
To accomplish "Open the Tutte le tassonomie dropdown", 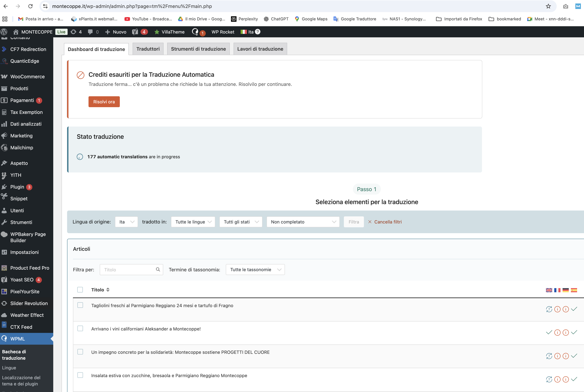I will pos(255,269).
